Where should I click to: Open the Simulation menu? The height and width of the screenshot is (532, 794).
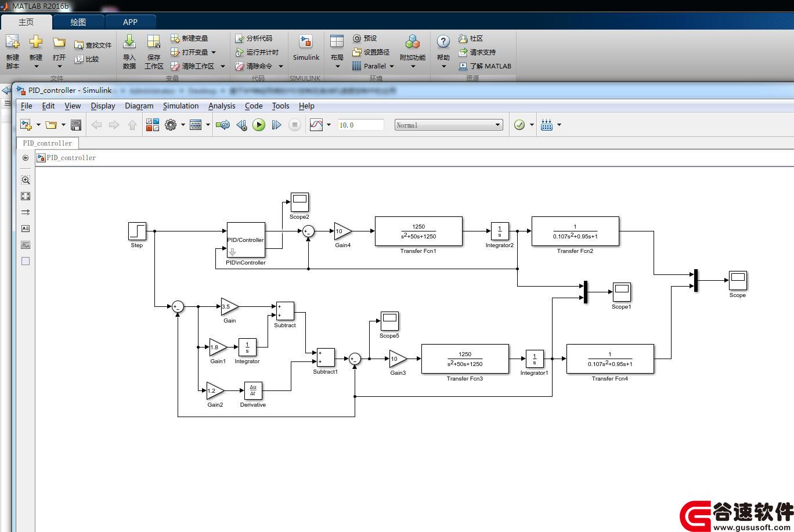click(181, 106)
